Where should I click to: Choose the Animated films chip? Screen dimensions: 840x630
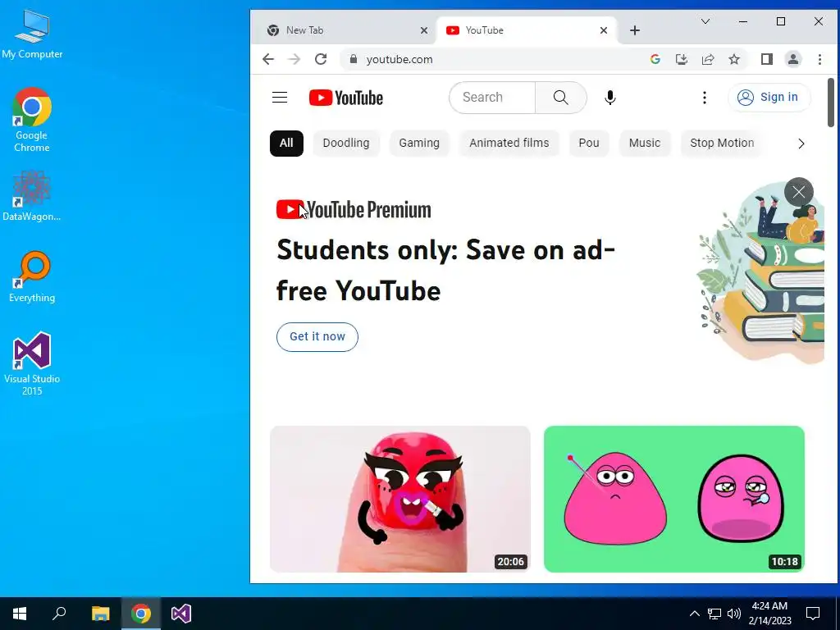(509, 143)
